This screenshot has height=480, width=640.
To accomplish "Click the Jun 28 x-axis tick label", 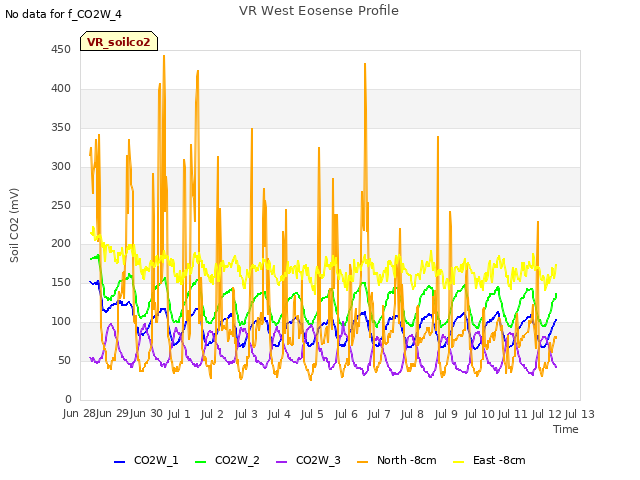I will point(79,414).
